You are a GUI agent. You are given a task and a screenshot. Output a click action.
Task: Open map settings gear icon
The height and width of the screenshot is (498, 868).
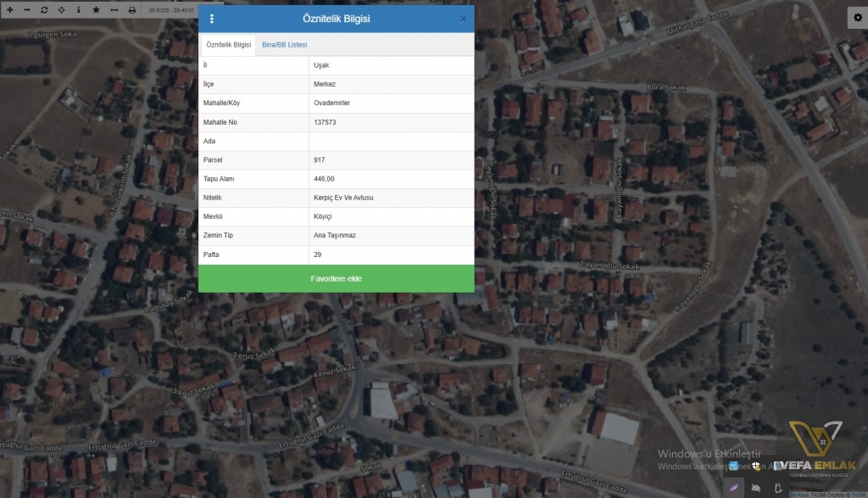coord(855,18)
